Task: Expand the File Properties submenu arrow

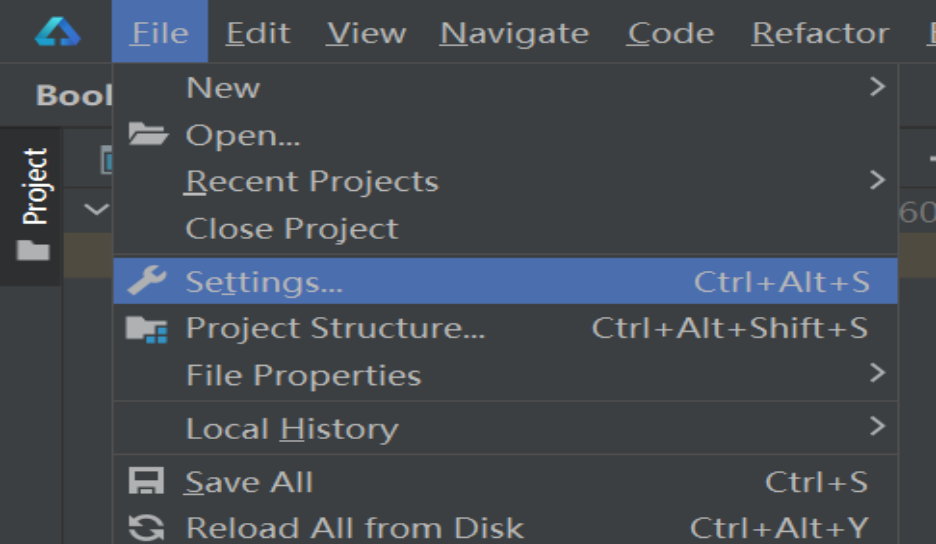Action: click(x=877, y=374)
